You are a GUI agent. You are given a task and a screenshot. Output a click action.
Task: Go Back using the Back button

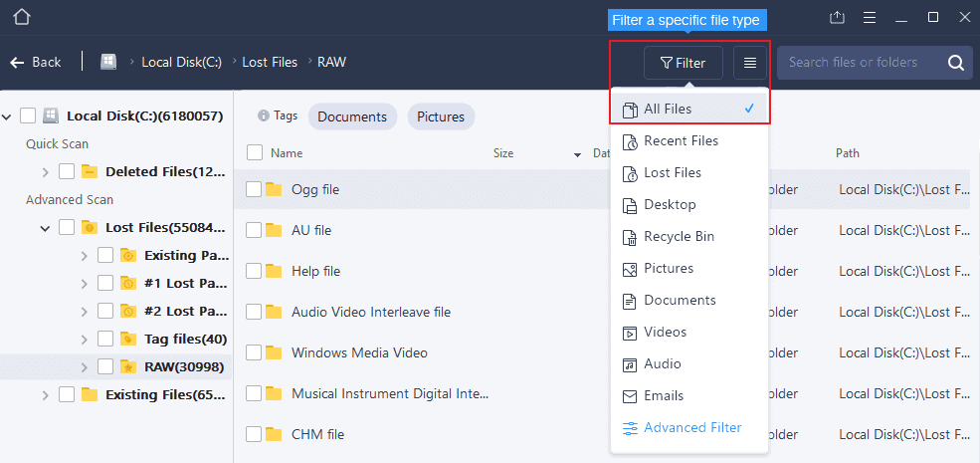click(x=36, y=62)
